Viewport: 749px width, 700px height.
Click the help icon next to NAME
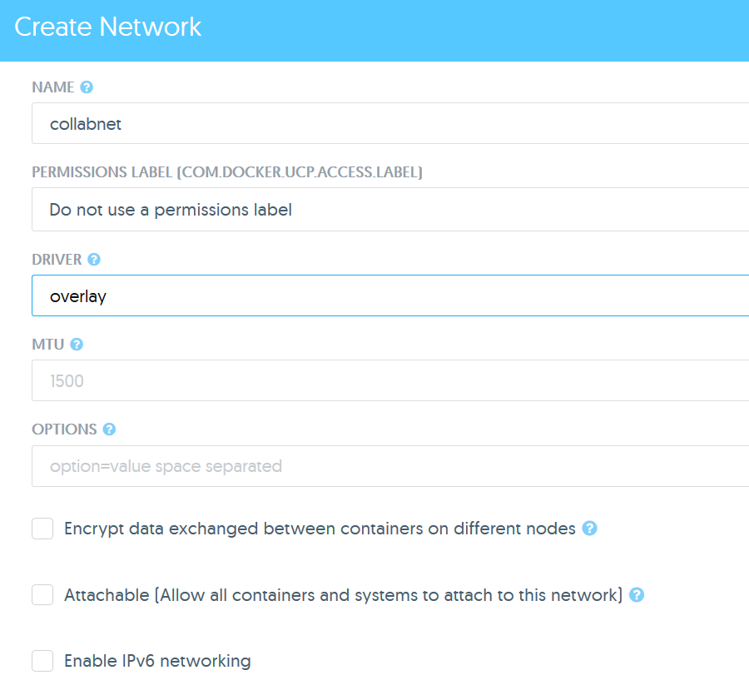(x=87, y=87)
